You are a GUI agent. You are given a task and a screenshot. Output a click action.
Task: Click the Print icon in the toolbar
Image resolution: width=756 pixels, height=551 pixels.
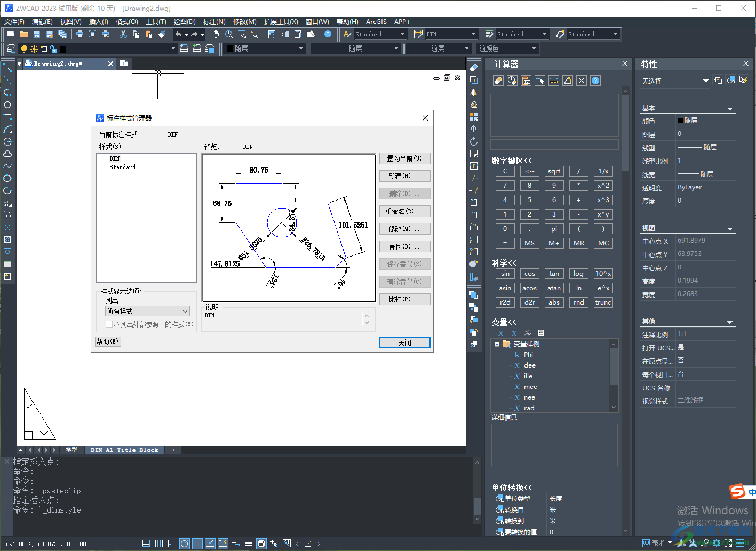pos(79,34)
